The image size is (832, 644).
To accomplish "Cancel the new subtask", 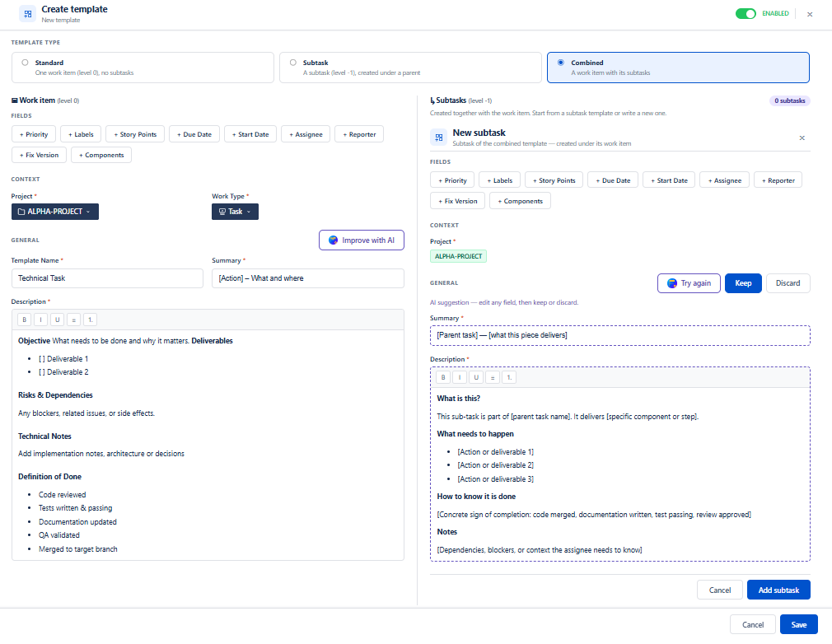I will pos(719,590).
